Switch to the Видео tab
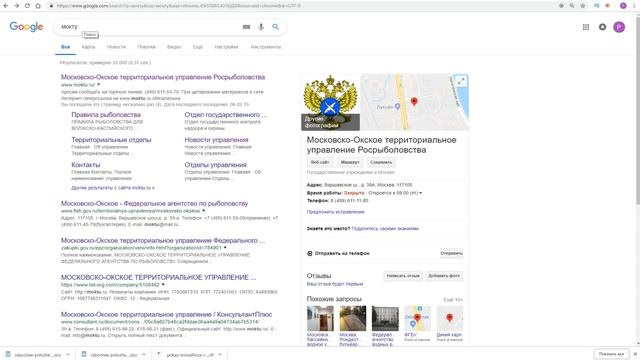This screenshot has height=360, width=640. click(x=174, y=47)
